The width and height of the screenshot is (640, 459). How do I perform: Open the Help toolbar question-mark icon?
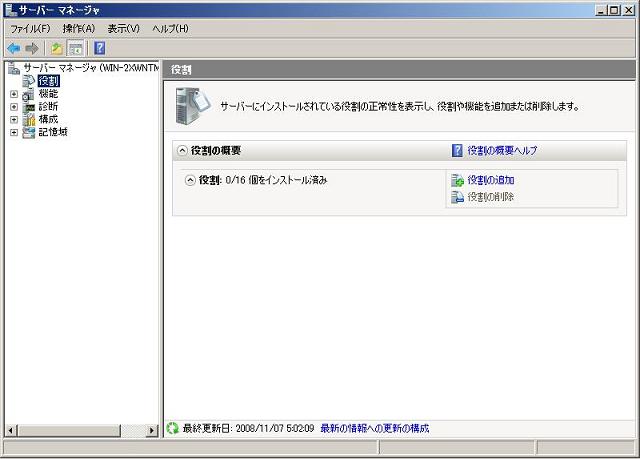(100, 48)
